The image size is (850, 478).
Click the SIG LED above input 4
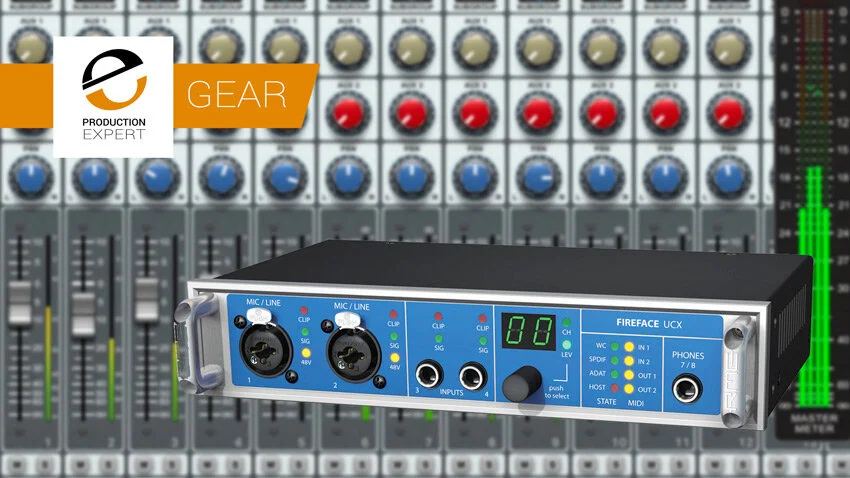pyautogui.click(x=482, y=341)
